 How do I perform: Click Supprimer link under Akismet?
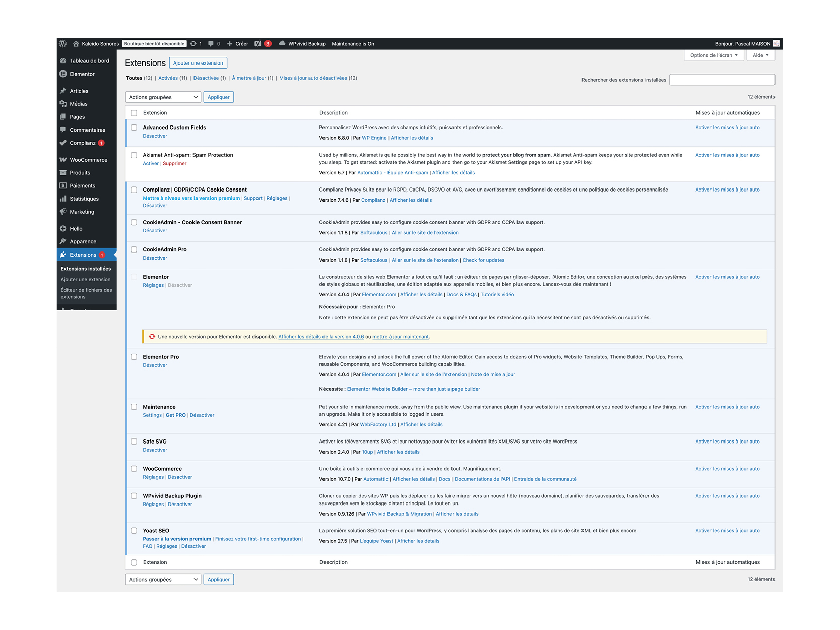pos(175,164)
